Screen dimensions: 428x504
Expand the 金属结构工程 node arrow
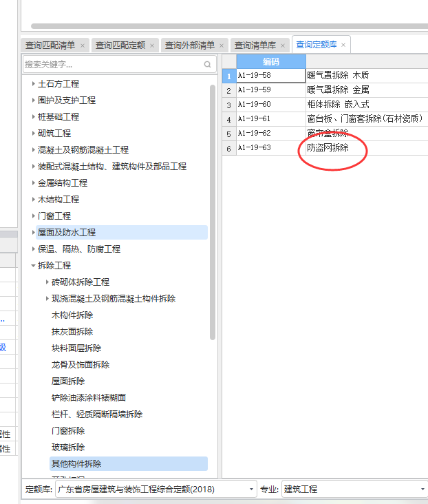pos(34,183)
